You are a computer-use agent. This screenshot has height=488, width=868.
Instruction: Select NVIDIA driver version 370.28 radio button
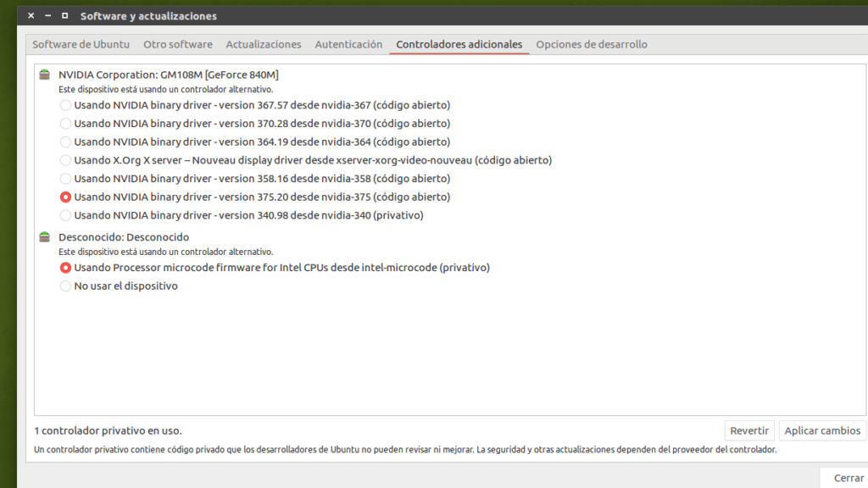(65, 124)
